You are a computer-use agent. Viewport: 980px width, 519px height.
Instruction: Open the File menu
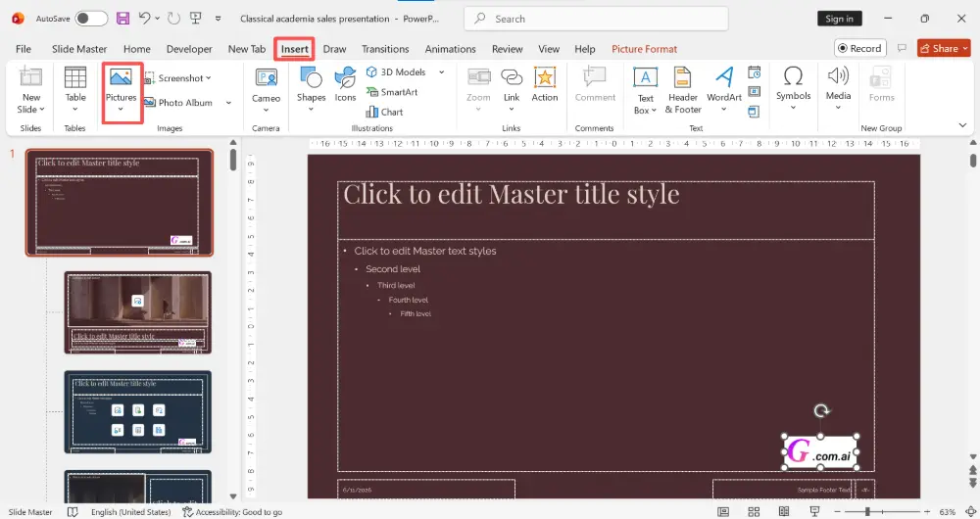(24, 49)
